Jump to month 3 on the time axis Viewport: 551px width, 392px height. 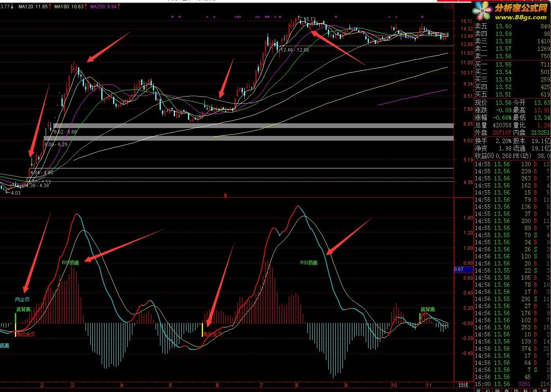[73, 385]
